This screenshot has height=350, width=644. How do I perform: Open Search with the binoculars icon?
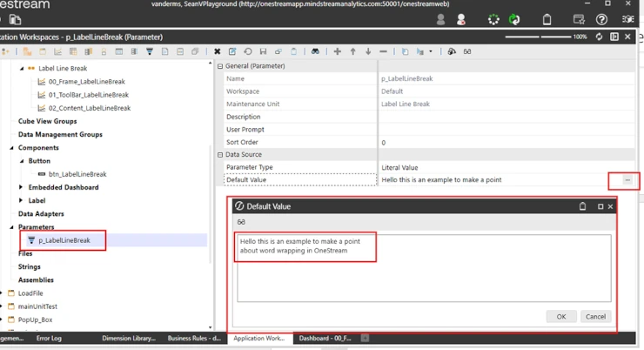coord(315,51)
